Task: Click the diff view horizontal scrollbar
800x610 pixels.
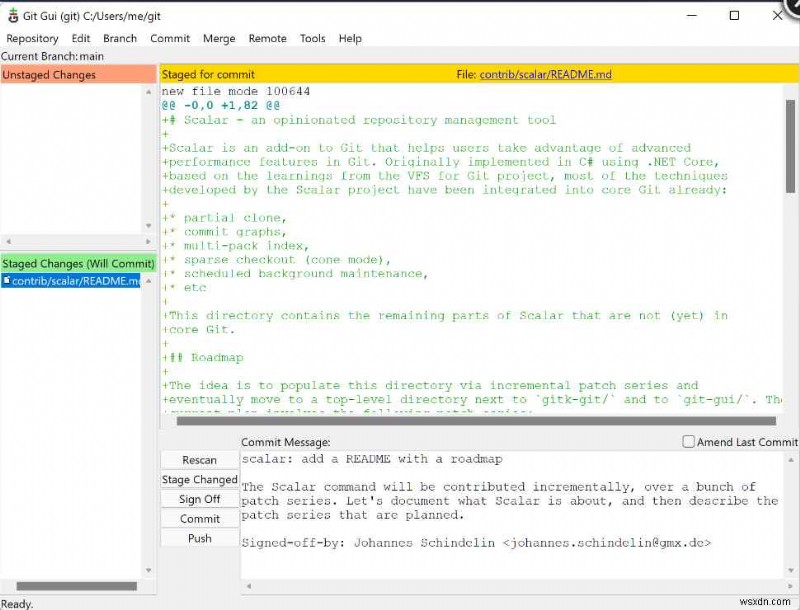Action: pyautogui.click(x=476, y=421)
